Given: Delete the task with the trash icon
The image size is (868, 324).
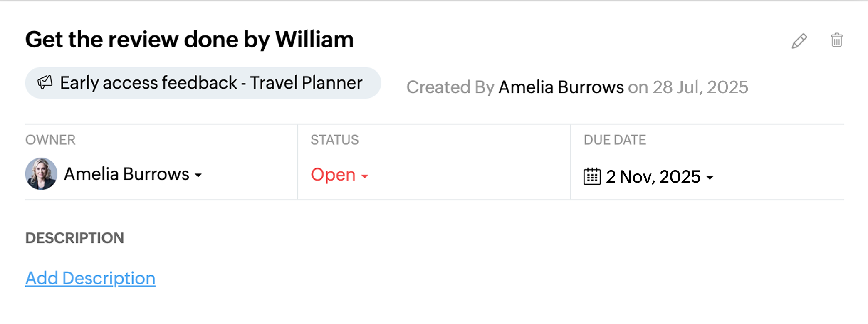Looking at the screenshot, I should [x=836, y=40].
